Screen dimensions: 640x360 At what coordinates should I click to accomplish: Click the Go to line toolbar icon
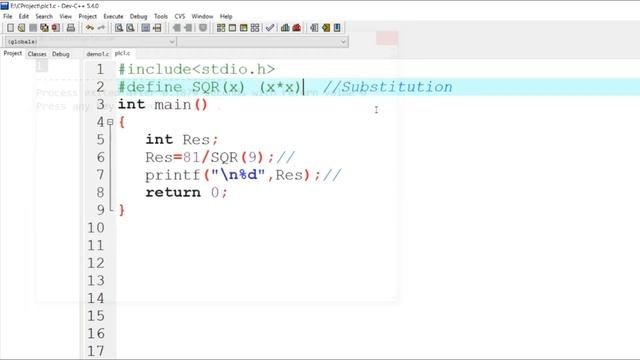click(x=157, y=28)
